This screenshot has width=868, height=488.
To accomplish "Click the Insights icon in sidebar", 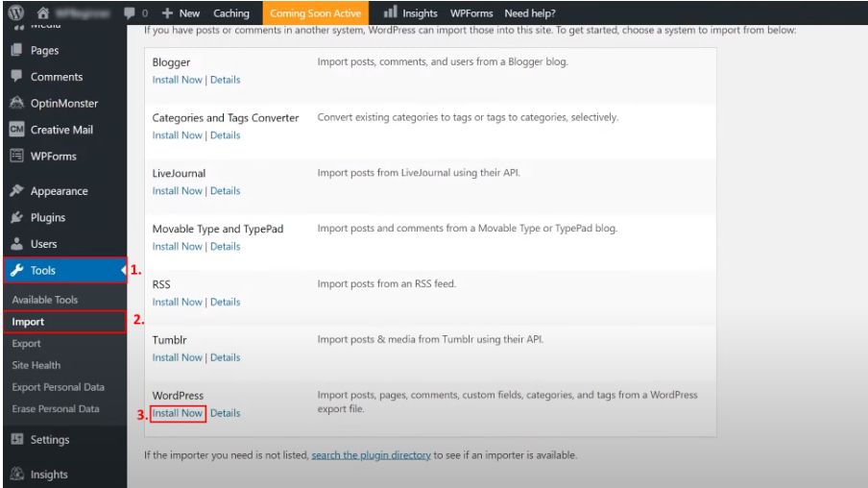I will [x=17, y=475].
